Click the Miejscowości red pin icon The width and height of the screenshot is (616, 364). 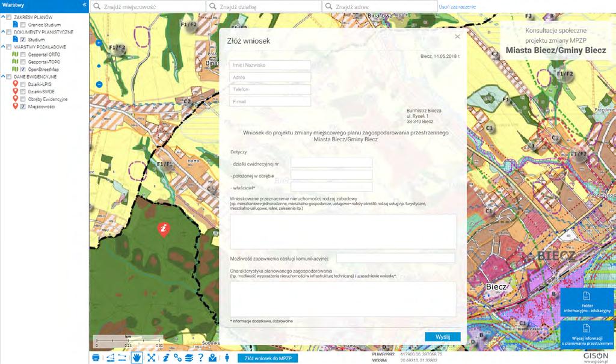click(15, 106)
